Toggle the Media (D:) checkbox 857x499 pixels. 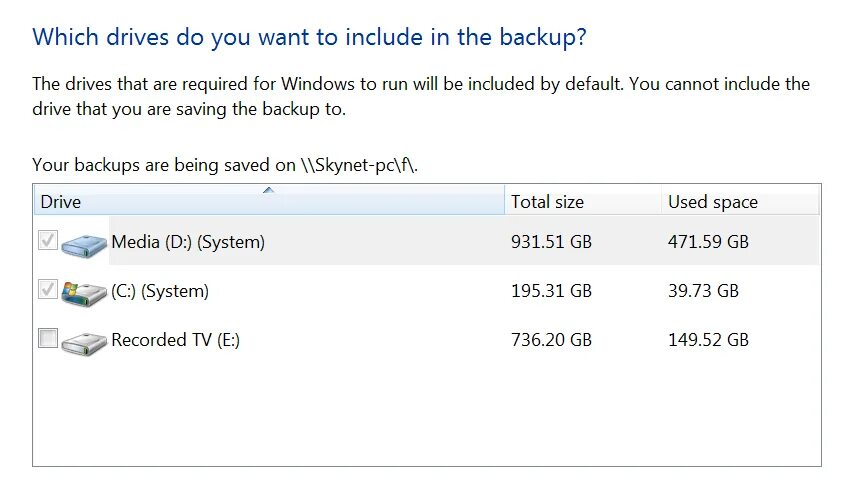click(x=48, y=240)
